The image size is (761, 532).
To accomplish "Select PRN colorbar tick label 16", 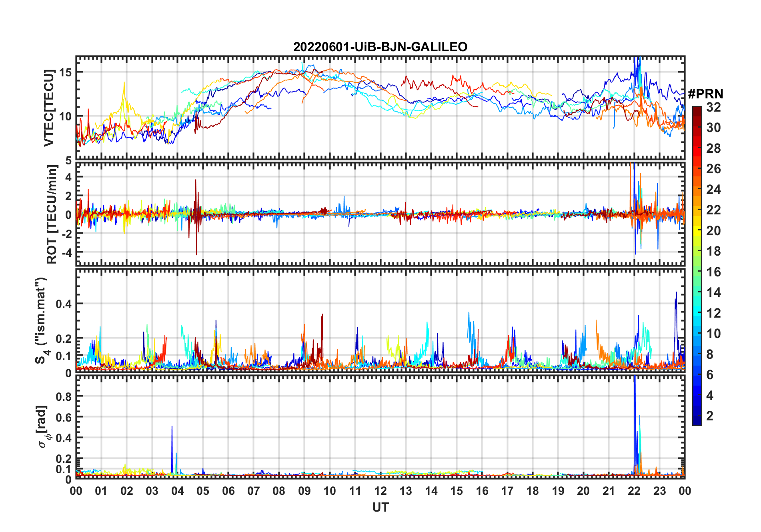I will [x=713, y=272].
